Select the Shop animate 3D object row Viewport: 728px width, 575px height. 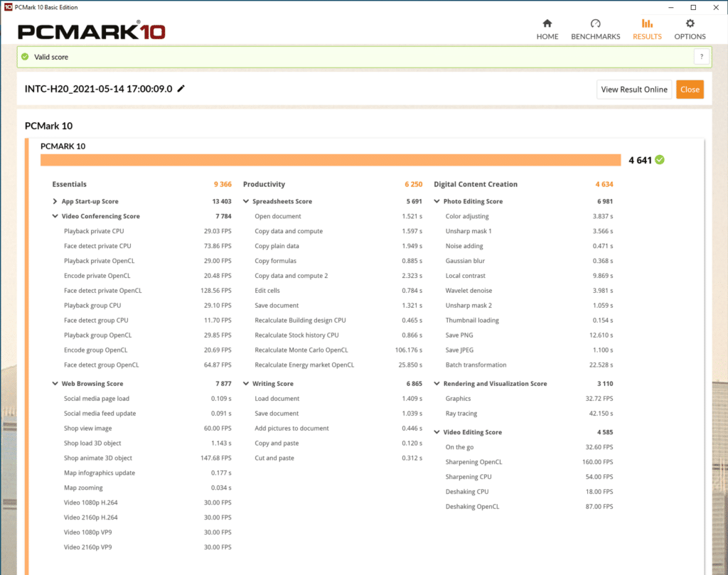[x=148, y=458]
